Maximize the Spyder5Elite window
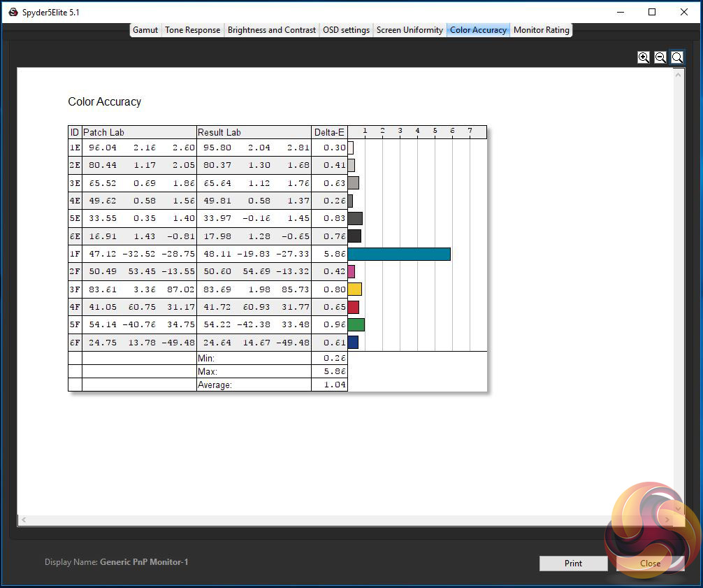 [x=652, y=12]
